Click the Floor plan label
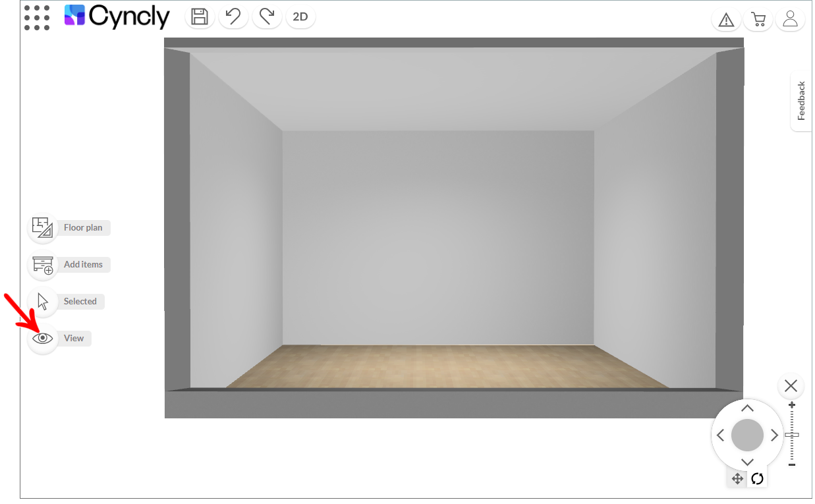 [x=83, y=228]
